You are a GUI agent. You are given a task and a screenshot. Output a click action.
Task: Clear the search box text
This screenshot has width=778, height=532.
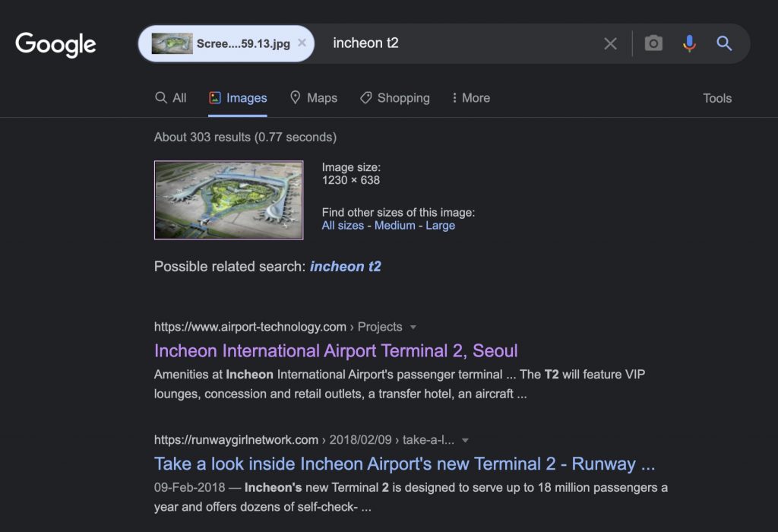click(610, 43)
